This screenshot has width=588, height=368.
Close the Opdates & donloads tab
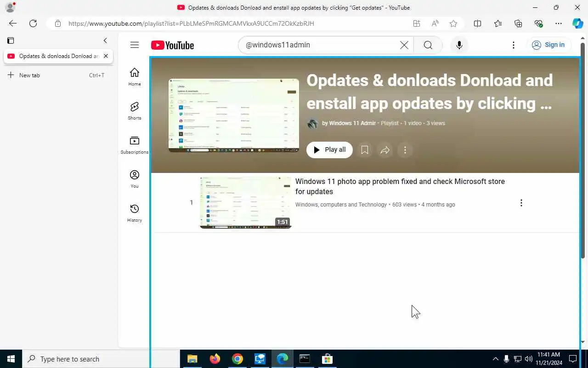click(106, 56)
